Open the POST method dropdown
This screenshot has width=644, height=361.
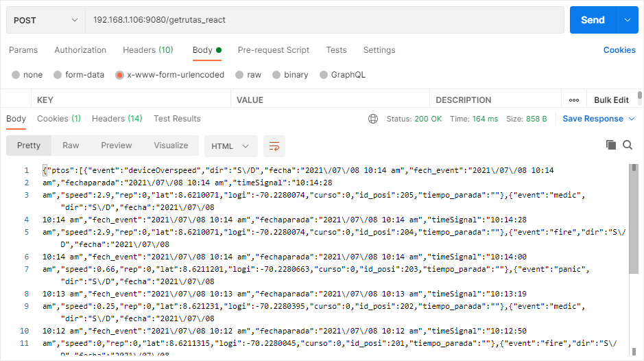(x=45, y=20)
